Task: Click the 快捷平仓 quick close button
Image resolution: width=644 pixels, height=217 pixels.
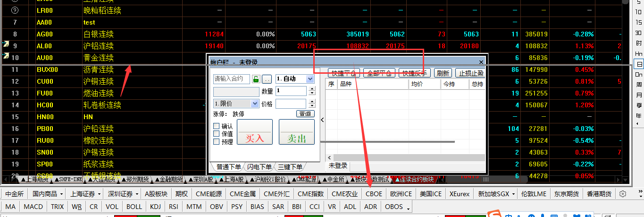Action: [x=344, y=73]
